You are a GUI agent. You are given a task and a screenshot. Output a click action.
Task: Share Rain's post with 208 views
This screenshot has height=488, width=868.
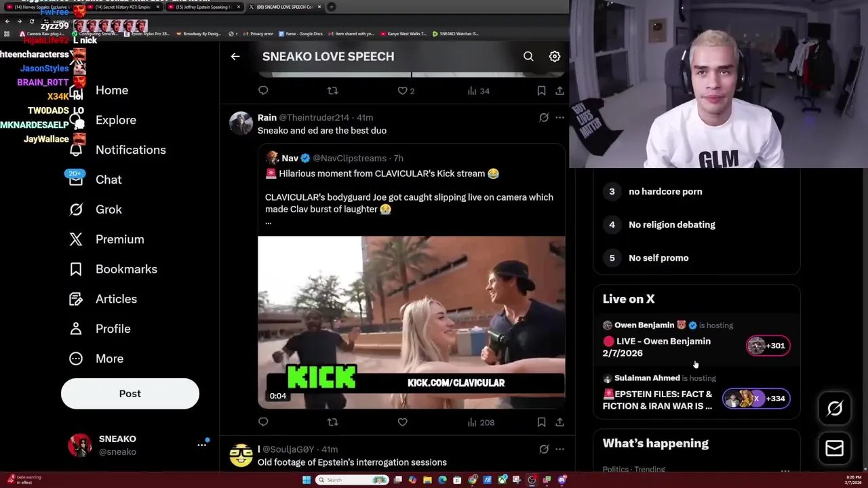coord(559,422)
